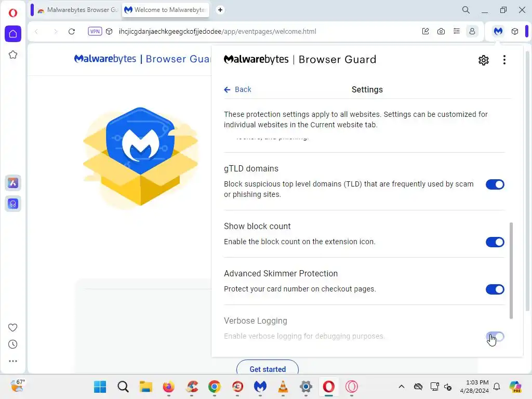532x399 pixels.
Task: Open the history clock icon in sidebar
Action: [x=13, y=344]
